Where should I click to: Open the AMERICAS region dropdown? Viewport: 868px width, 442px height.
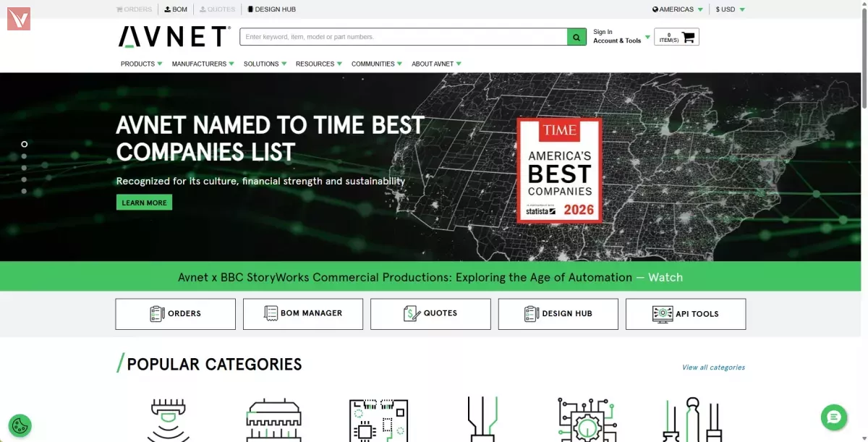click(x=678, y=9)
